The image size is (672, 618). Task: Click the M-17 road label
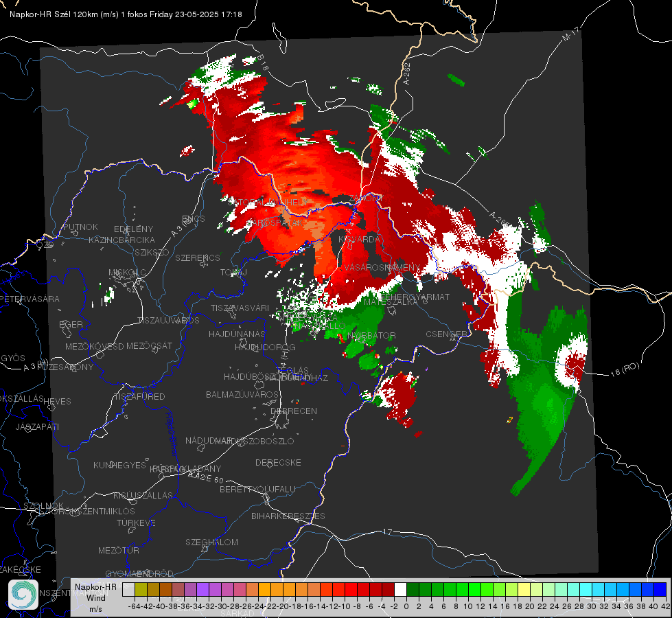coord(570,34)
